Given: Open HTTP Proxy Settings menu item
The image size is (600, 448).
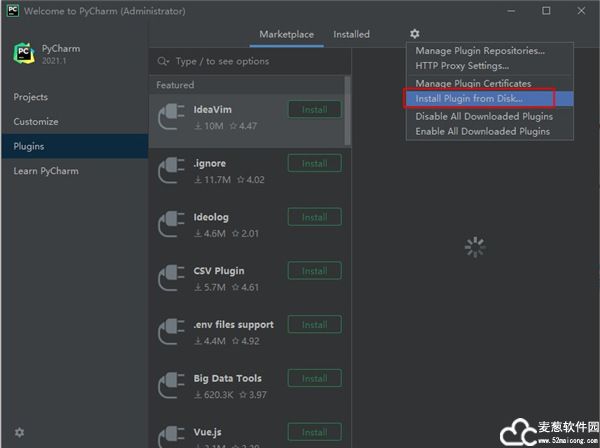Looking at the screenshot, I should click(x=490, y=66).
